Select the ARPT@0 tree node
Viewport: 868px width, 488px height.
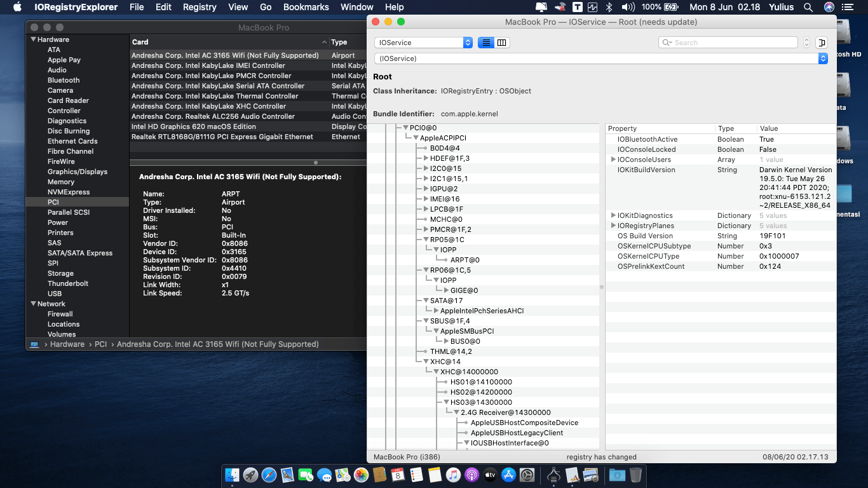click(465, 260)
